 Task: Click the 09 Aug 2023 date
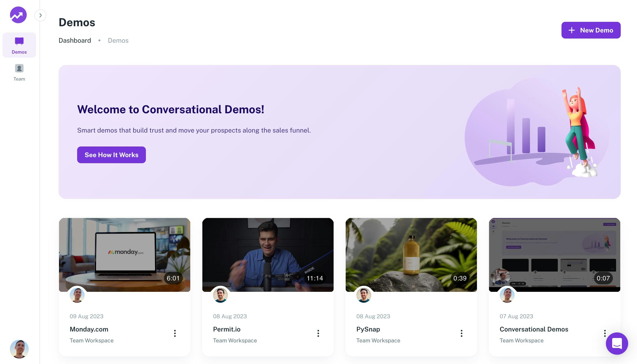click(x=86, y=316)
